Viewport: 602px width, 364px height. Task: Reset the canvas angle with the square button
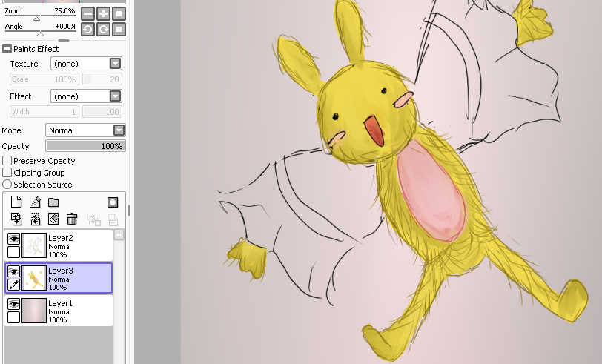point(119,30)
